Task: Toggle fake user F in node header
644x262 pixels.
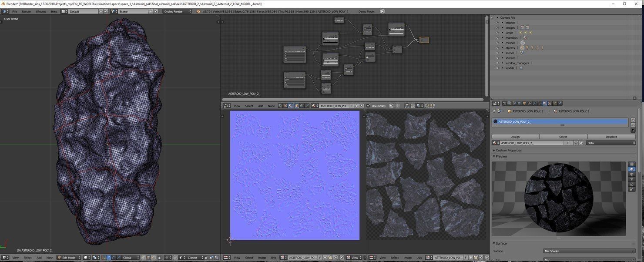Action: [351, 106]
